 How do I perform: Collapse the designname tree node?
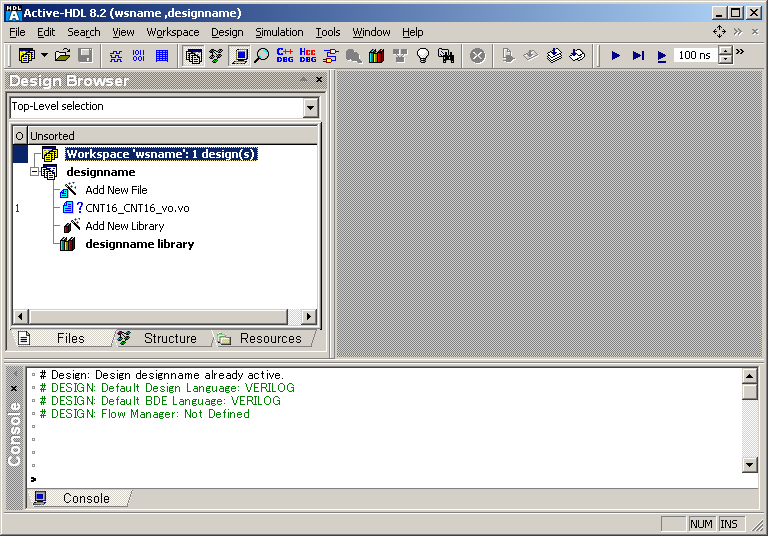point(34,172)
